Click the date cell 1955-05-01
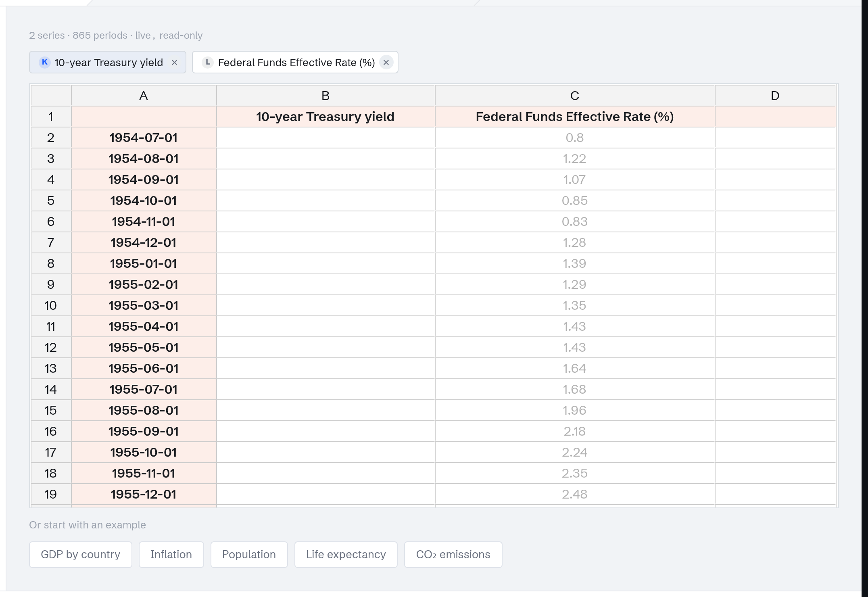Viewport: 868px width, 597px height. 144,347
